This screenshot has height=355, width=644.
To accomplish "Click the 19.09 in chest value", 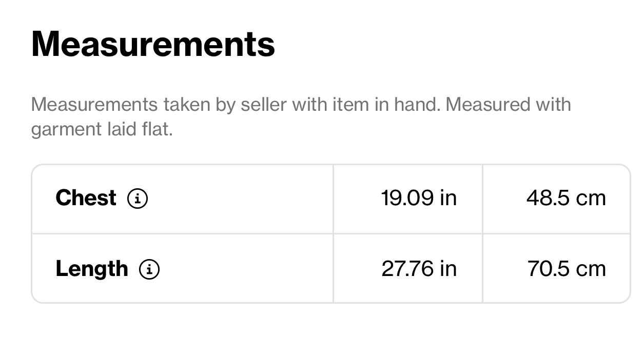I will pyautogui.click(x=419, y=198).
